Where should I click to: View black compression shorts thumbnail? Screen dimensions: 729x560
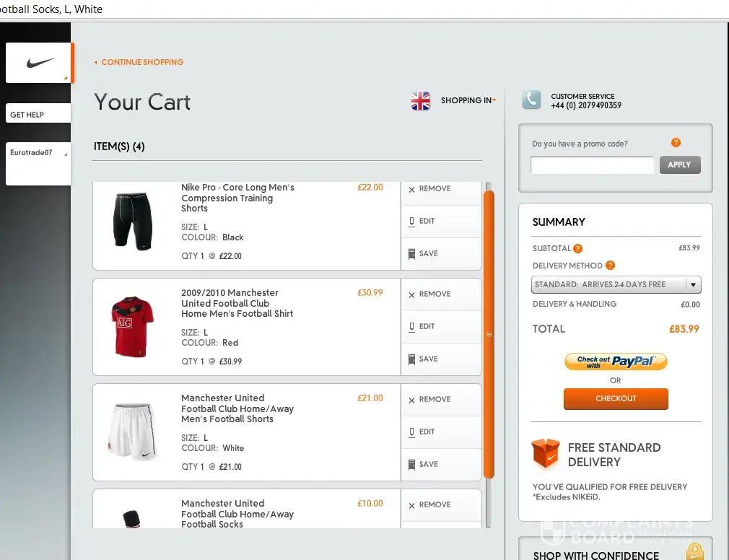(133, 222)
